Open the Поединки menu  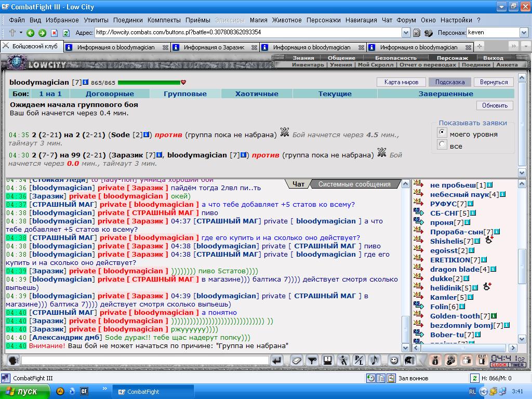pos(128,20)
